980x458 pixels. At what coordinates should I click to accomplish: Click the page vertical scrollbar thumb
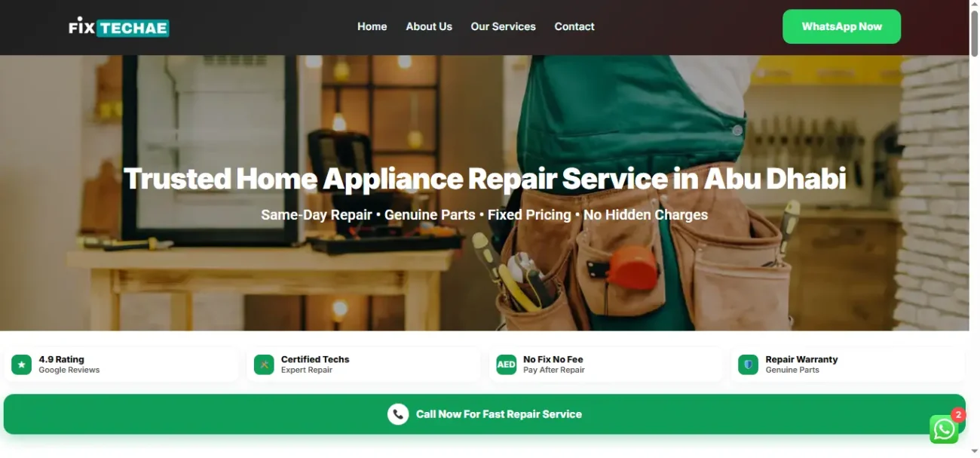[974, 34]
